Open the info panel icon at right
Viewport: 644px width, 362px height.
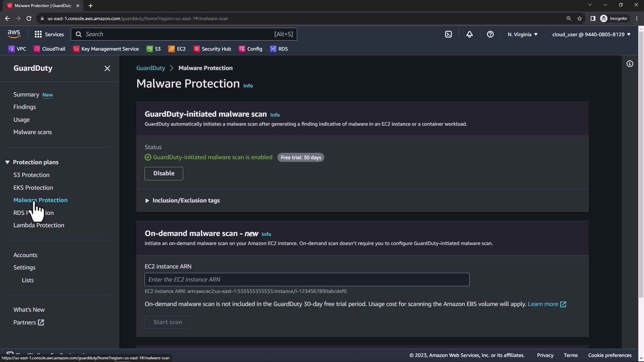click(630, 64)
